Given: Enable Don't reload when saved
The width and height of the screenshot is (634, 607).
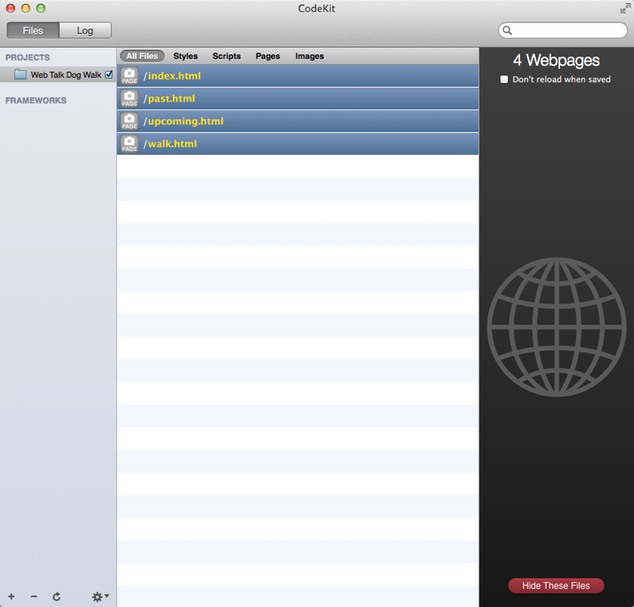Looking at the screenshot, I should [504, 79].
